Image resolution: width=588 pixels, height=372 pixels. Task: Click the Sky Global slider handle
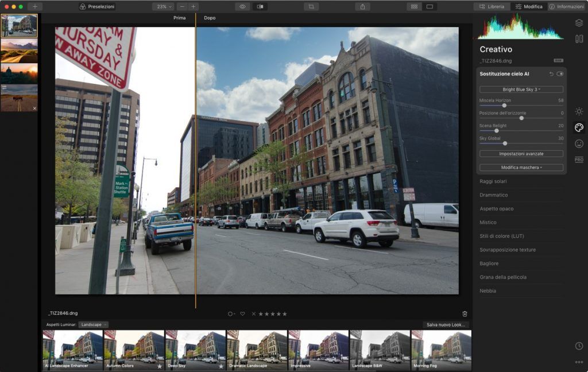tap(505, 144)
